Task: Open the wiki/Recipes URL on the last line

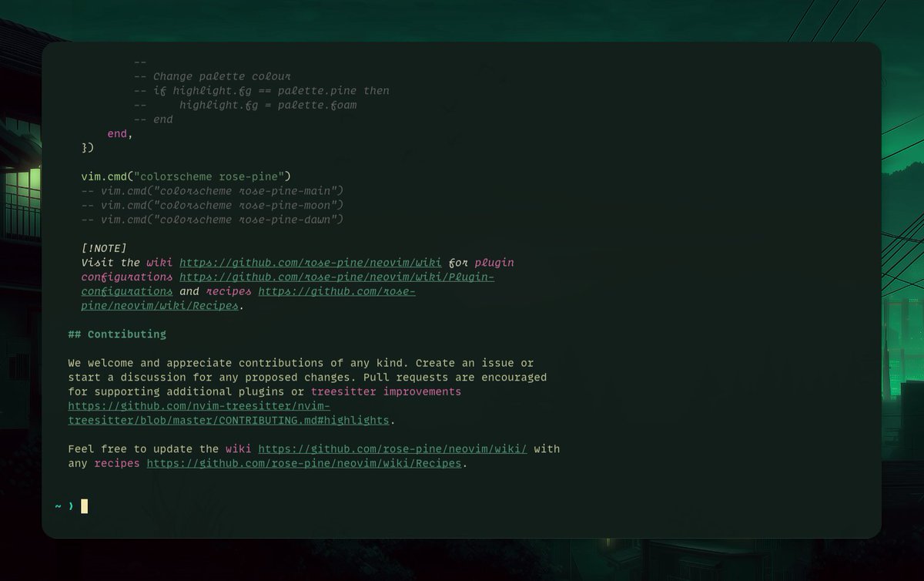Action: point(304,464)
